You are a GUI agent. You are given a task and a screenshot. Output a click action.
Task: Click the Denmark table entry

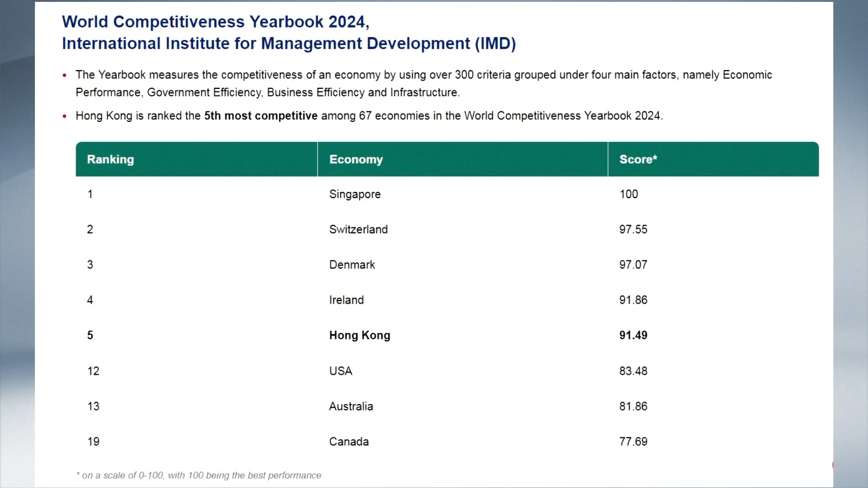pyautogui.click(x=352, y=265)
